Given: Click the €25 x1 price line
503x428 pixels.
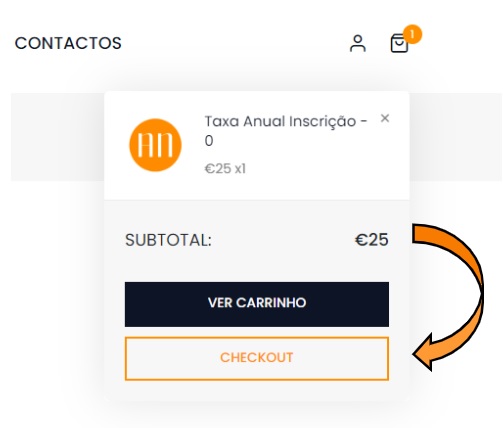Looking at the screenshot, I should point(225,169).
